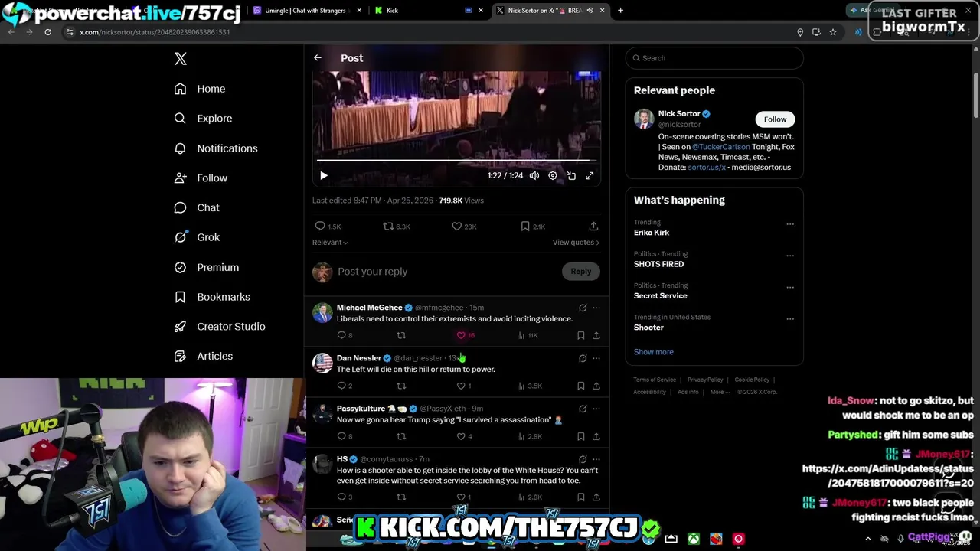Bookmark Michael McGehee's reply
Image resolution: width=980 pixels, height=551 pixels.
[581, 335]
